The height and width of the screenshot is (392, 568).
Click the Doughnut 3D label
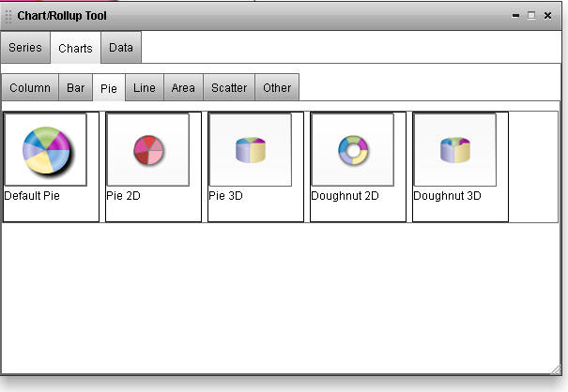447,196
